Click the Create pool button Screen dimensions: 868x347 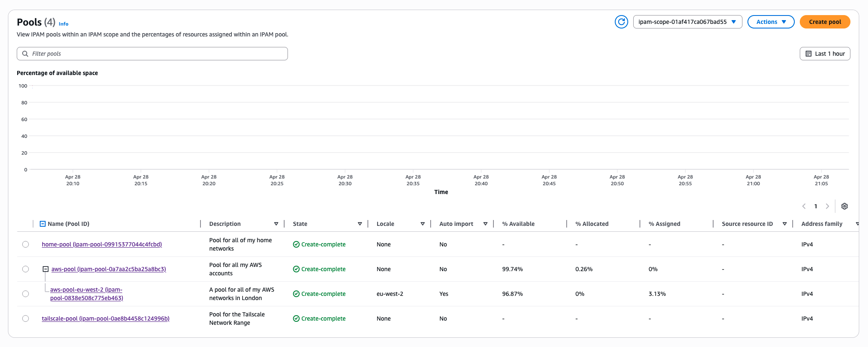click(x=824, y=22)
